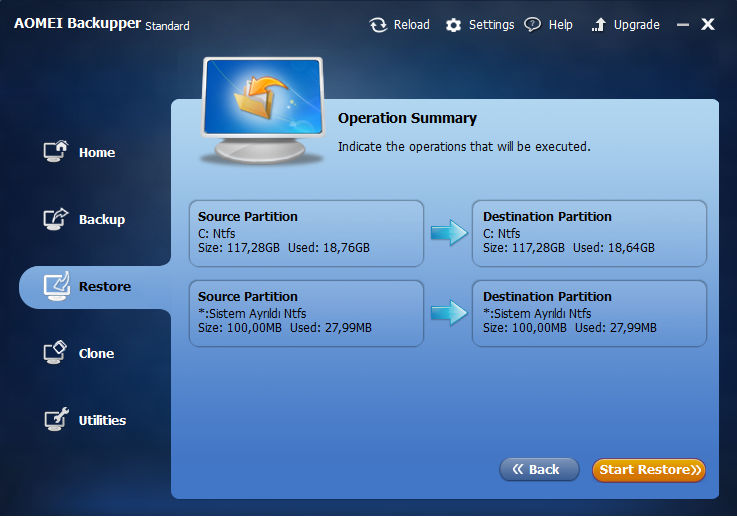Click 'Indicate the operations that will be executed.'
The width and height of the screenshot is (737, 518).
click(x=464, y=147)
